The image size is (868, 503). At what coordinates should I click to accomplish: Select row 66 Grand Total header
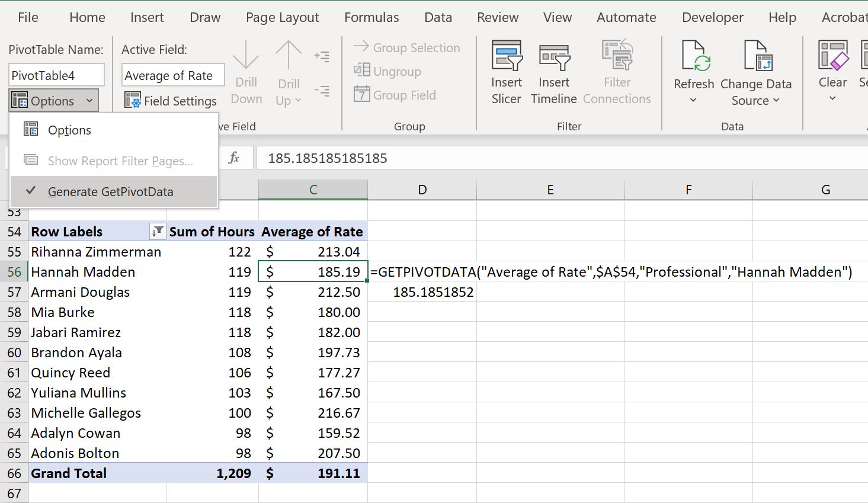(14, 473)
